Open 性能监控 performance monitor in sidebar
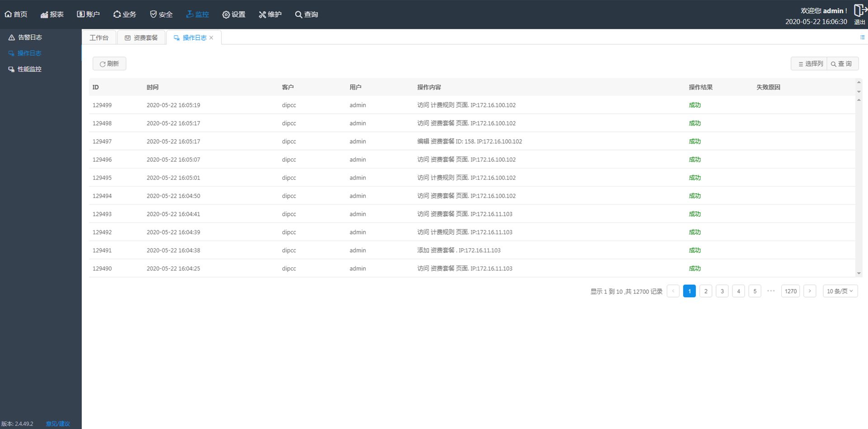The image size is (868, 429). coord(29,69)
